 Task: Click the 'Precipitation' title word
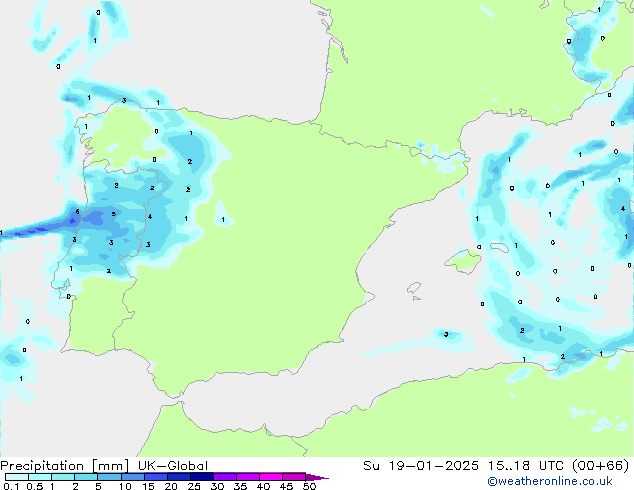42,466
